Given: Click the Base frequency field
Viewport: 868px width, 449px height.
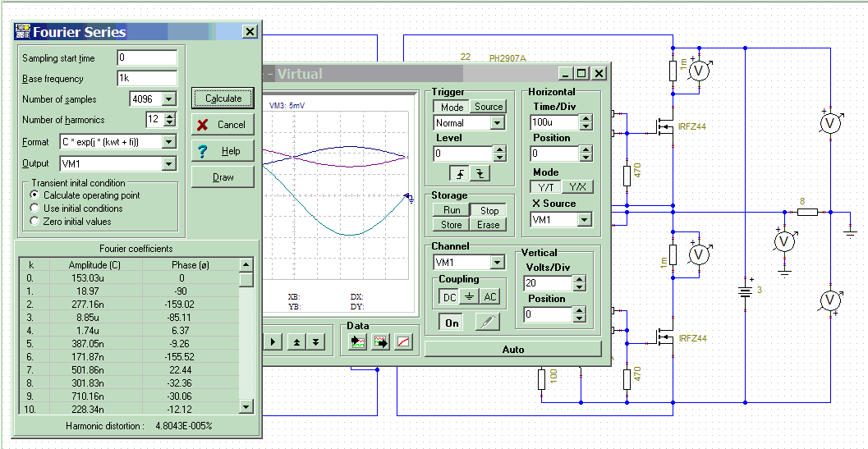Looking at the screenshot, I should tap(147, 78).
